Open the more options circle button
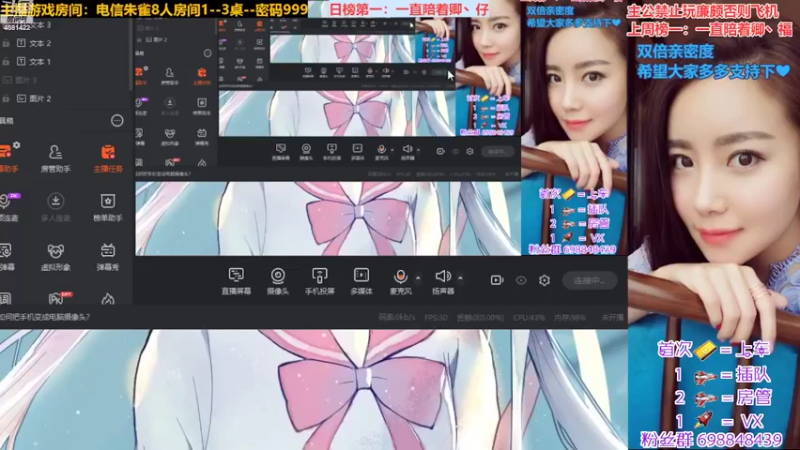The height and width of the screenshot is (450, 800). [x=117, y=121]
